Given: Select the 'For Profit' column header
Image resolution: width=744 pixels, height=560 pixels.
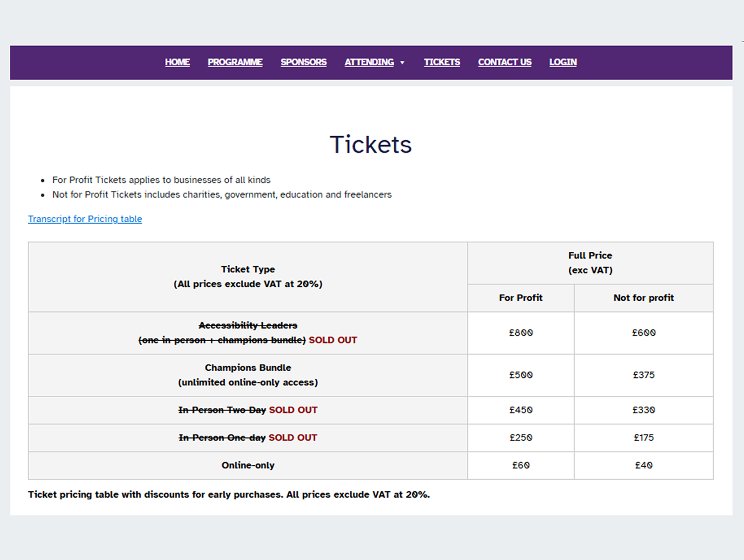Looking at the screenshot, I should click(521, 298).
